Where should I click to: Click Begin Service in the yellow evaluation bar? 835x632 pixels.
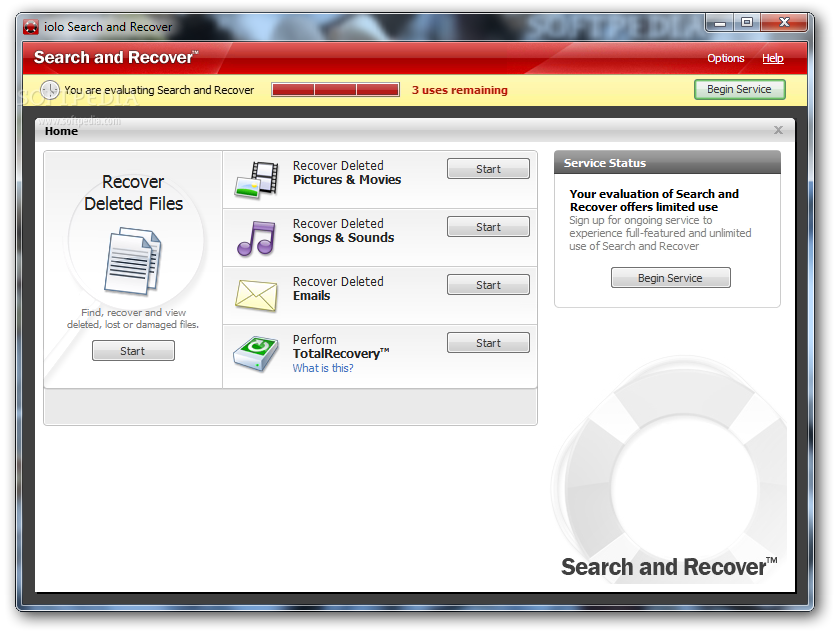click(x=739, y=89)
